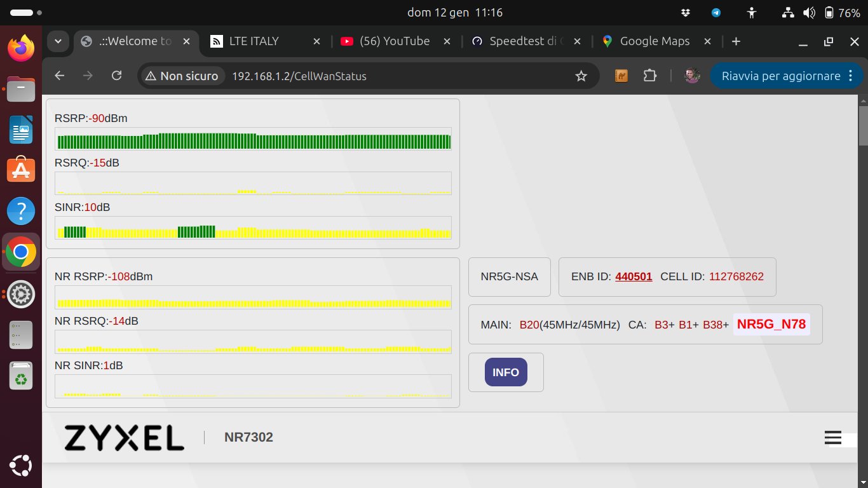The image size is (868, 488).
Task: Open the Ubuntu Software dock icon
Action: (21, 170)
